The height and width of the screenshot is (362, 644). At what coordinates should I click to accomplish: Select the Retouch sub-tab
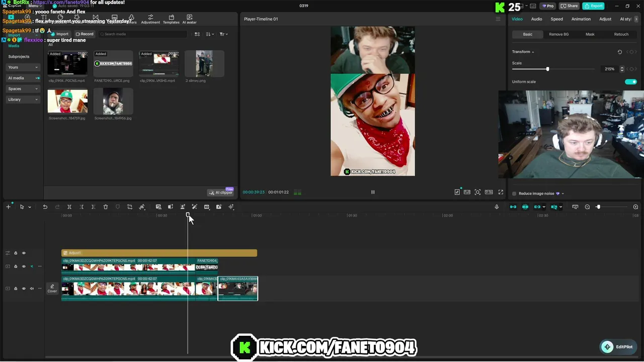point(621,34)
